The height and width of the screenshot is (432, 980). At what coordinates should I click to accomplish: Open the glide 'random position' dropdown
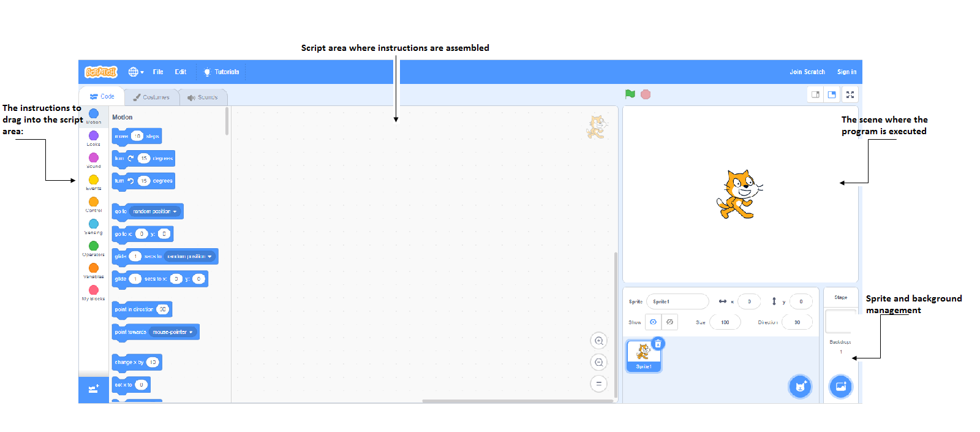click(190, 256)
